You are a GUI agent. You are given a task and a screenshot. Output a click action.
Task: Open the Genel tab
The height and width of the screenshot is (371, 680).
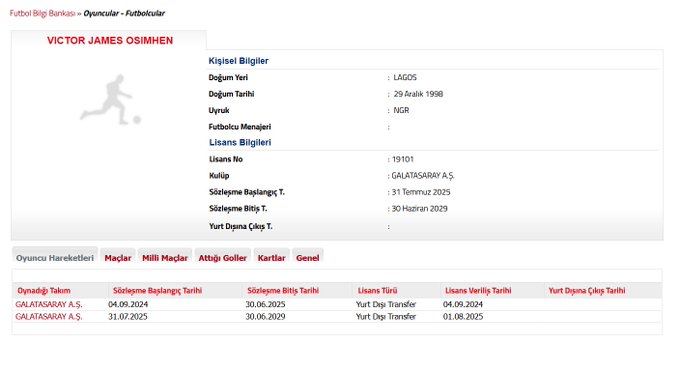pos(307,258)
